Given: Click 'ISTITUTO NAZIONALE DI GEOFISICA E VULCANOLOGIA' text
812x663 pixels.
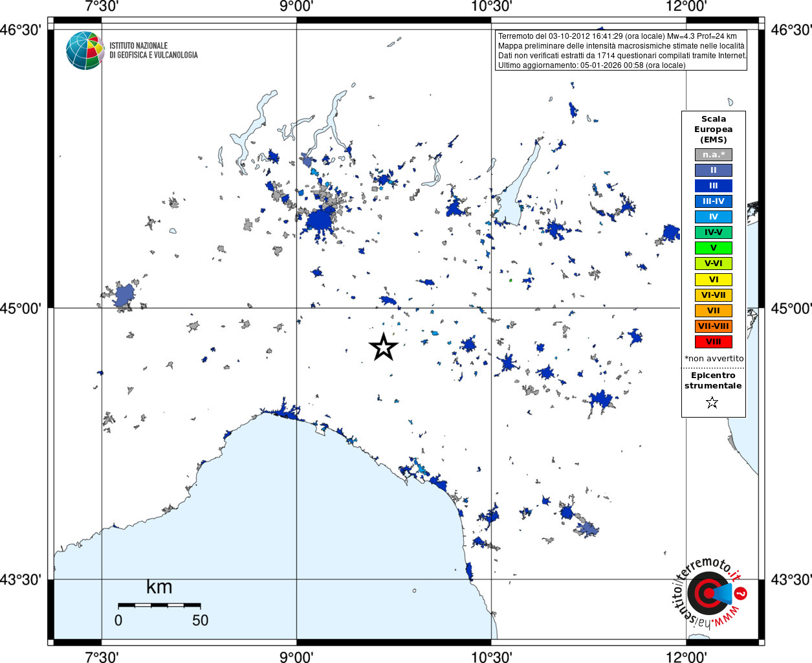Looking at the screenshot, I should (153, 51).
